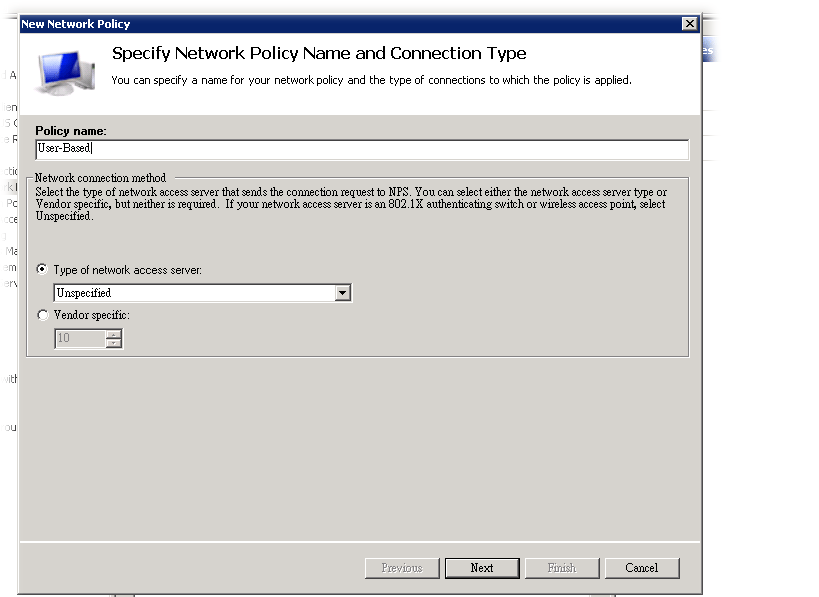The width and height of the screenshot is (819, 597).
Task: Increase the vendor specific value with up arrow
Action: pyautogui.click(x=114, y=334)
